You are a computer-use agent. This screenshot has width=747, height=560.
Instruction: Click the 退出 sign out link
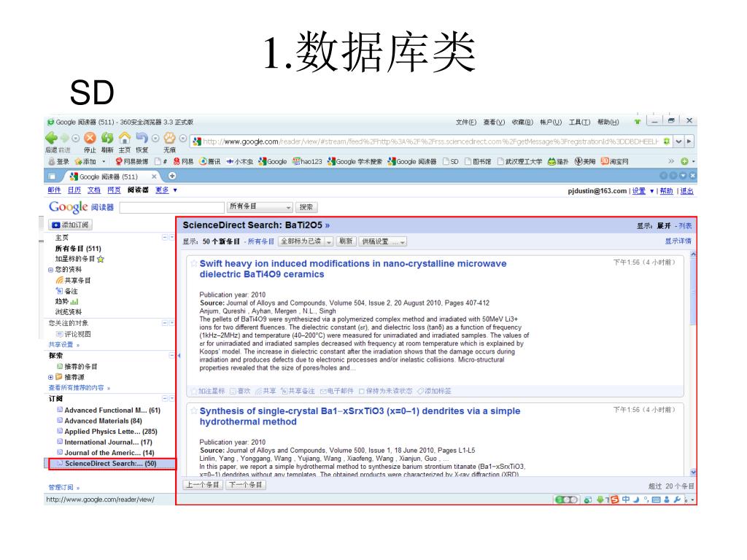[686, 191]
